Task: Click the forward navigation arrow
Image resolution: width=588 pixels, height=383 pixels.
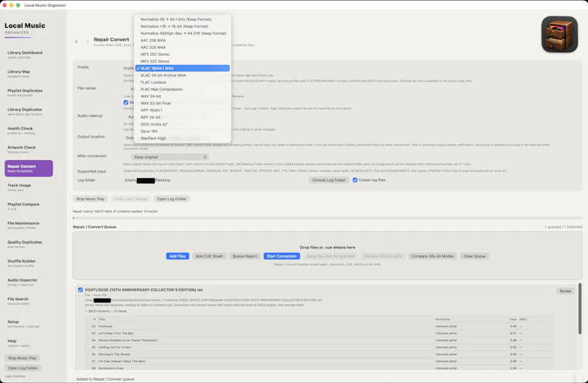Action: pyautogui.click(x=87, y=42)
